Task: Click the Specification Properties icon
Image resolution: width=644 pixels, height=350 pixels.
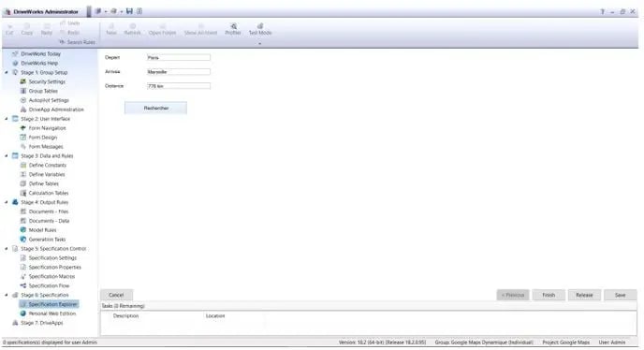Action: pos(23,268)
